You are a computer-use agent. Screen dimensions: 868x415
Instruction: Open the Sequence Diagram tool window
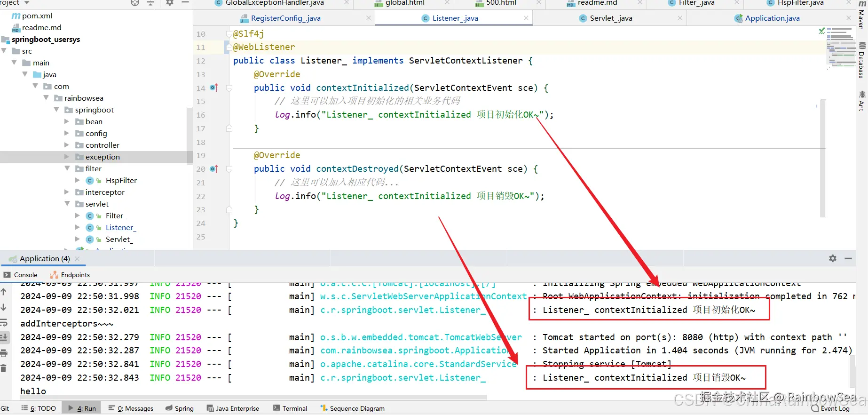pyautogui.click(x=352, y=408)
